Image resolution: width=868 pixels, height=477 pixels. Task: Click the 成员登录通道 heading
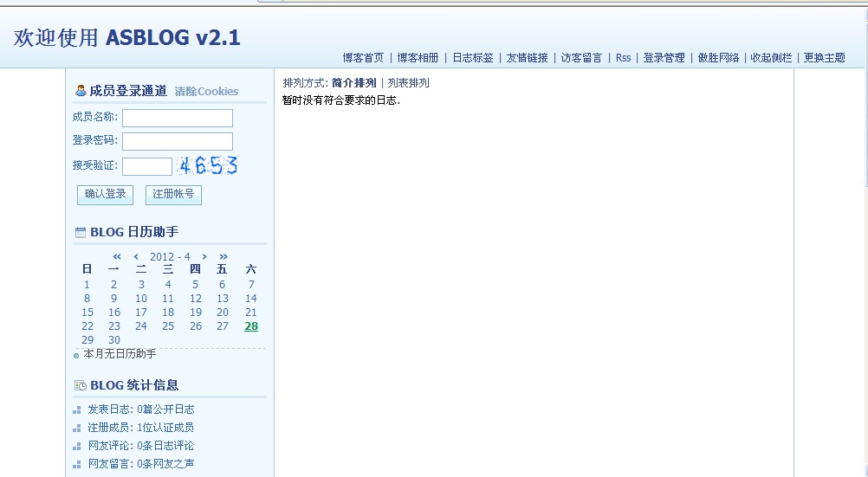tap(128, 91)
